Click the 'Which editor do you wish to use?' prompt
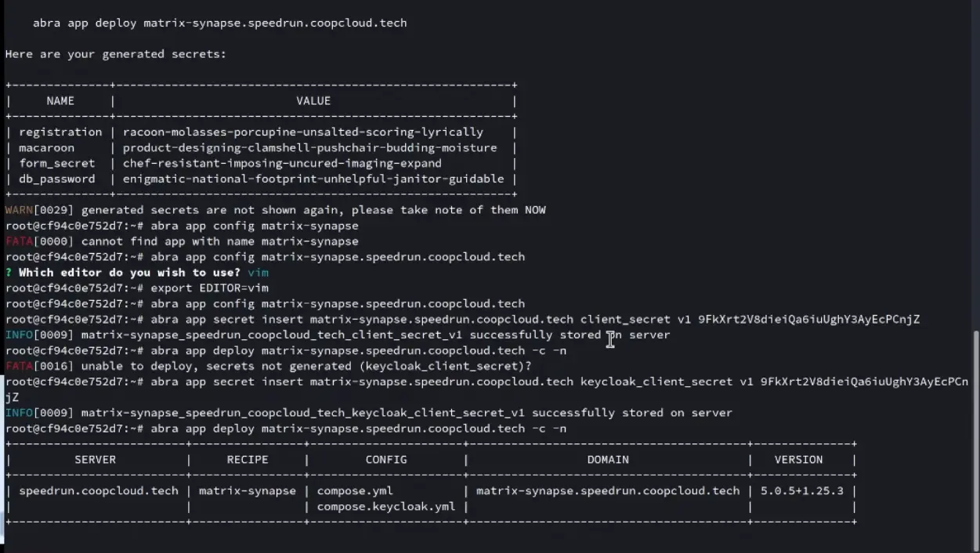This screenshot has height=553, width=980. [x=129, y=273]
